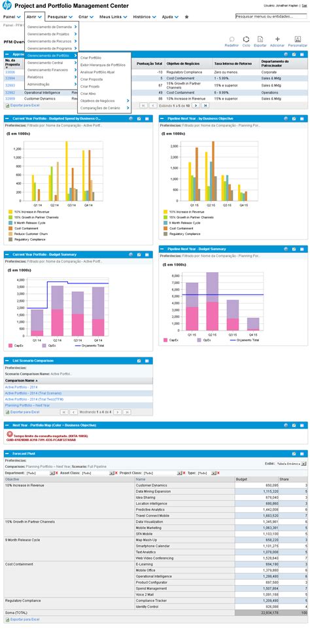The image size is (310, 644).
Task: Open the Pesquisar menu
Action: [x=60, y=17]
